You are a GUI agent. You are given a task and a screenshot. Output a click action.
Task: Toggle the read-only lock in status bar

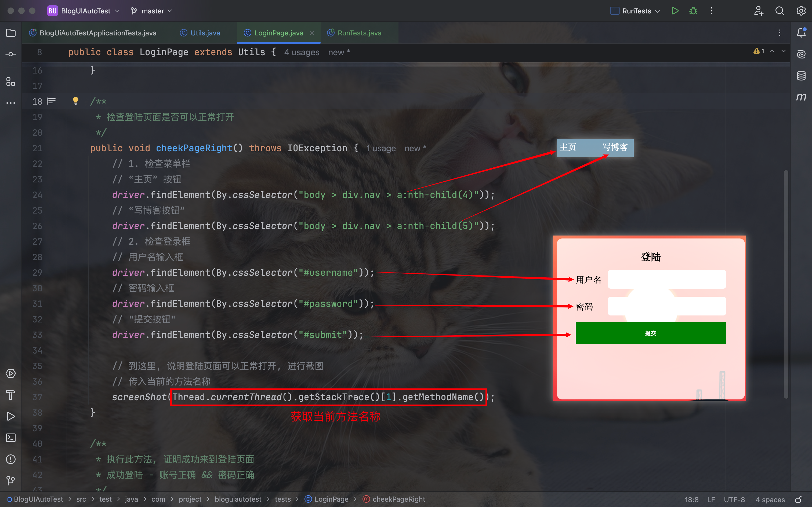799,499
